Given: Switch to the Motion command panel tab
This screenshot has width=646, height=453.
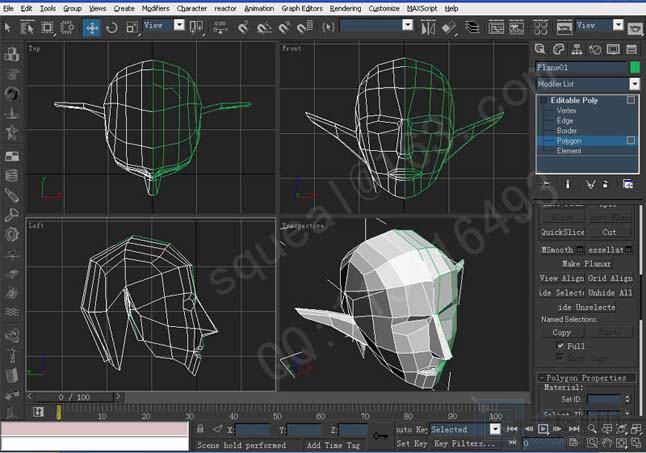Looking at the screenshot, I should (595, 49).
